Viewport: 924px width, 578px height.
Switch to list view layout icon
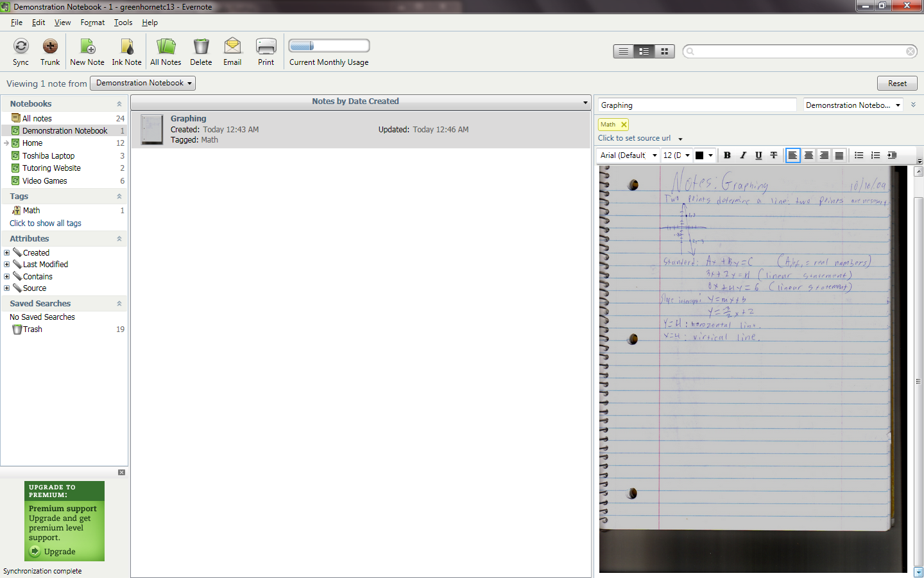tap(623, 51)
